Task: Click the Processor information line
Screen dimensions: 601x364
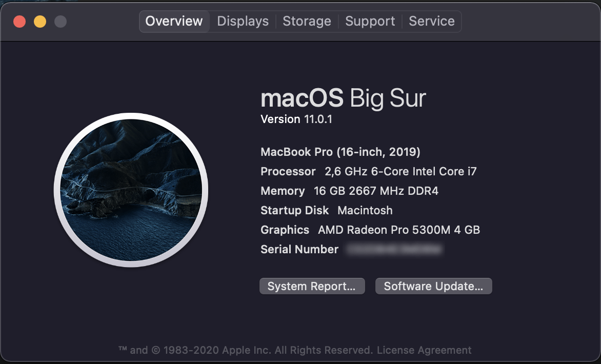Action: click(368, 172)
